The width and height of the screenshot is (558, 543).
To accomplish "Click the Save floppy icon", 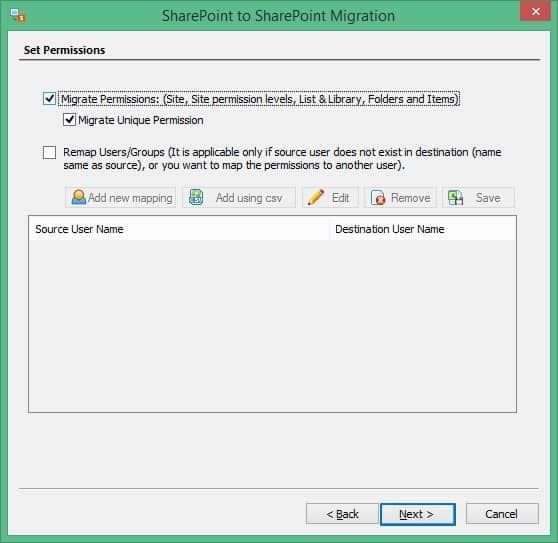I will (455, 198).
